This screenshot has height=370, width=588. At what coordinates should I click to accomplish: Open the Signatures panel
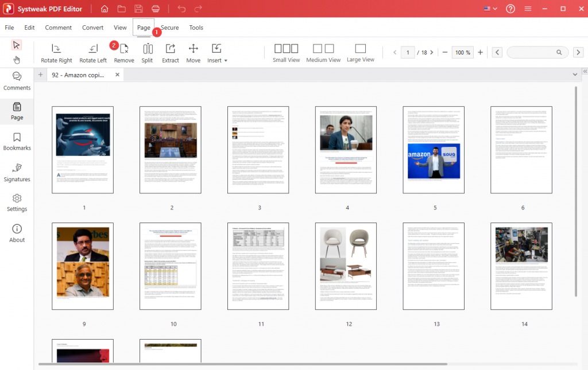(17, 173)
